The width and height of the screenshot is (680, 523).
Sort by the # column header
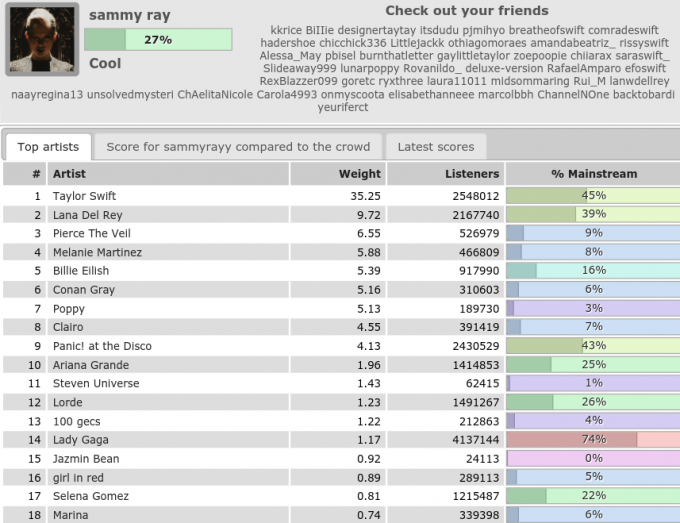pos(25,174)
